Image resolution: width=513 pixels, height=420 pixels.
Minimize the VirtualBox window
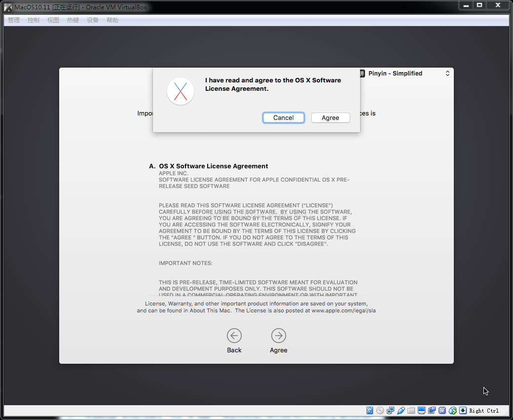click(466, 5)
